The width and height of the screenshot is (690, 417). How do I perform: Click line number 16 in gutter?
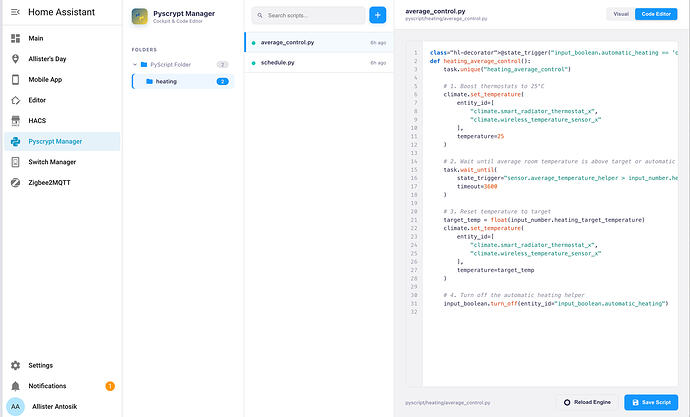pyautogui.click(x=414, y=178)
